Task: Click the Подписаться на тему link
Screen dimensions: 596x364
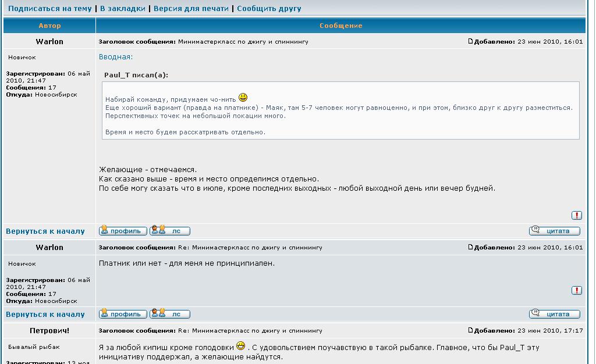Action: [x=50, y=9]
